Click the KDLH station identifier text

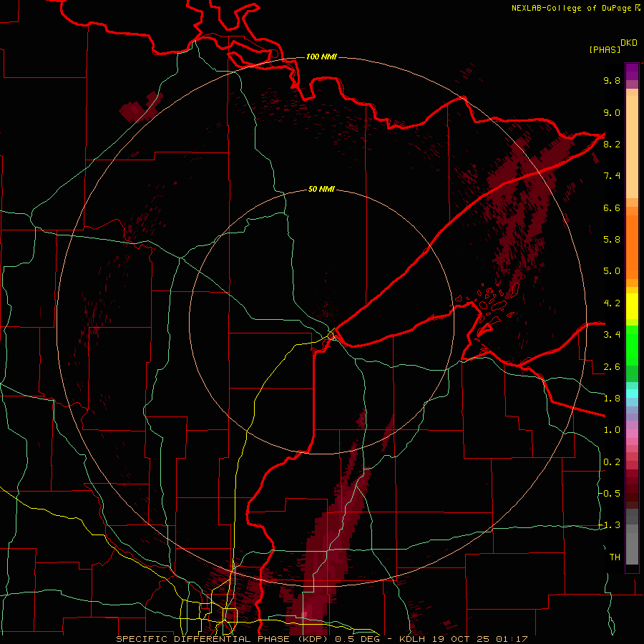click(x=413, y=639)
